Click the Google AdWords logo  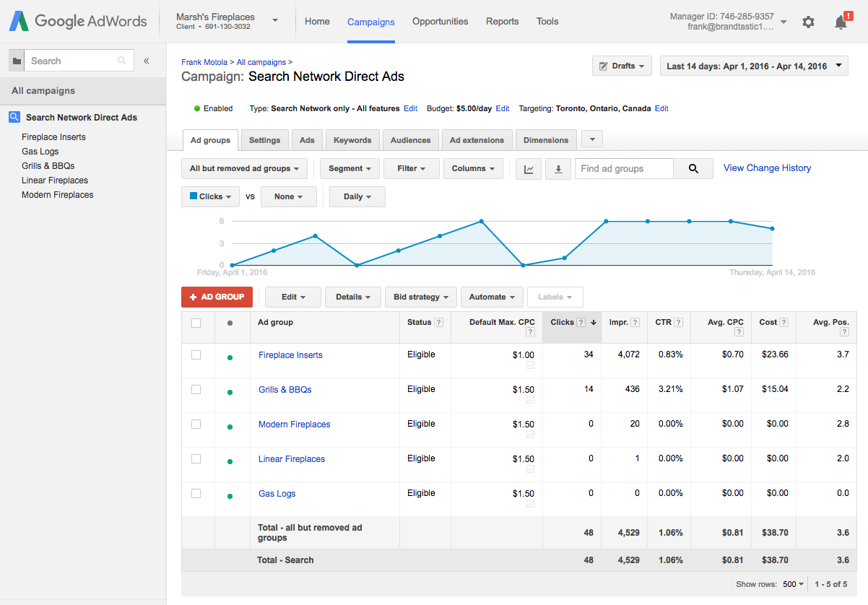[78, 22]
